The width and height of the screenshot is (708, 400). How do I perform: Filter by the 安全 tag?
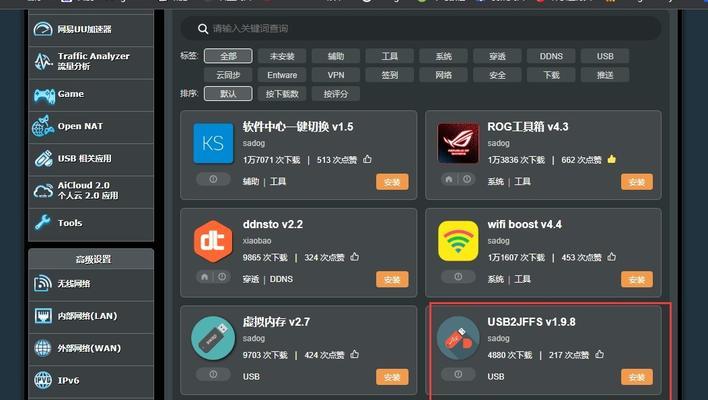pyautogui.click(x=497, y=75)
